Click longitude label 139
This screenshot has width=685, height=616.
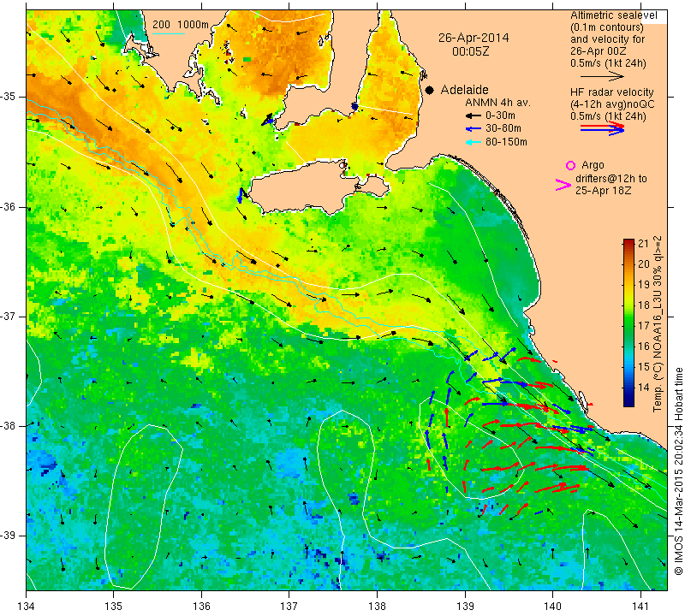[465, 606]
